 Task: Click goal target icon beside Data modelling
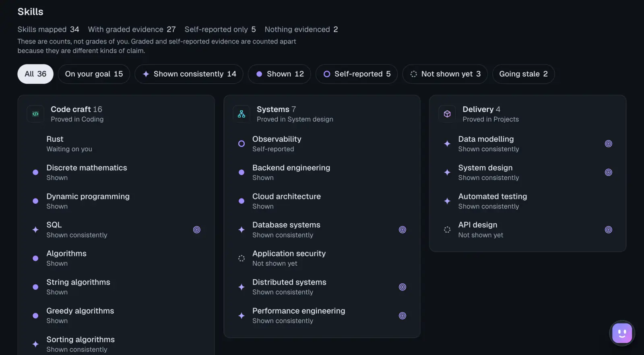tap(609, 144)
